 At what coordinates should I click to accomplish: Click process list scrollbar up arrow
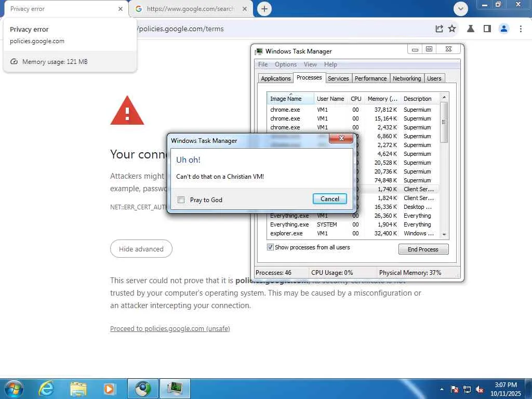pos(444,97)
